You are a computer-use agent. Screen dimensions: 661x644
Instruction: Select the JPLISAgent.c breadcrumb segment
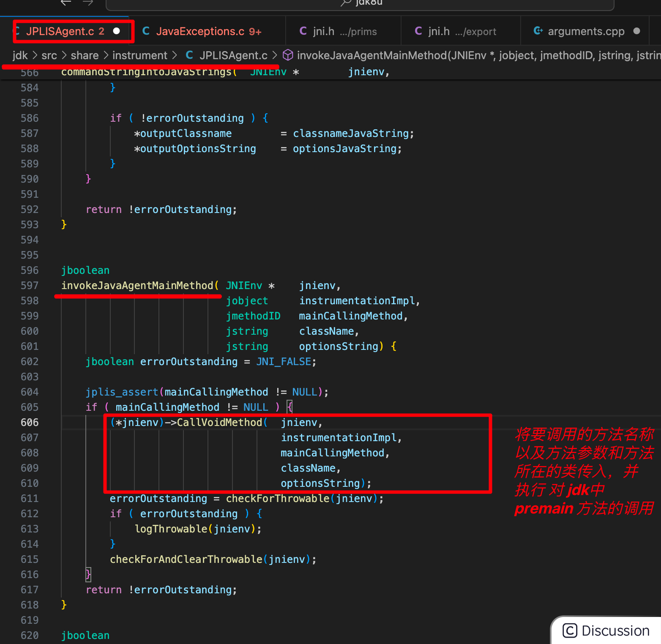click(233, 55)
